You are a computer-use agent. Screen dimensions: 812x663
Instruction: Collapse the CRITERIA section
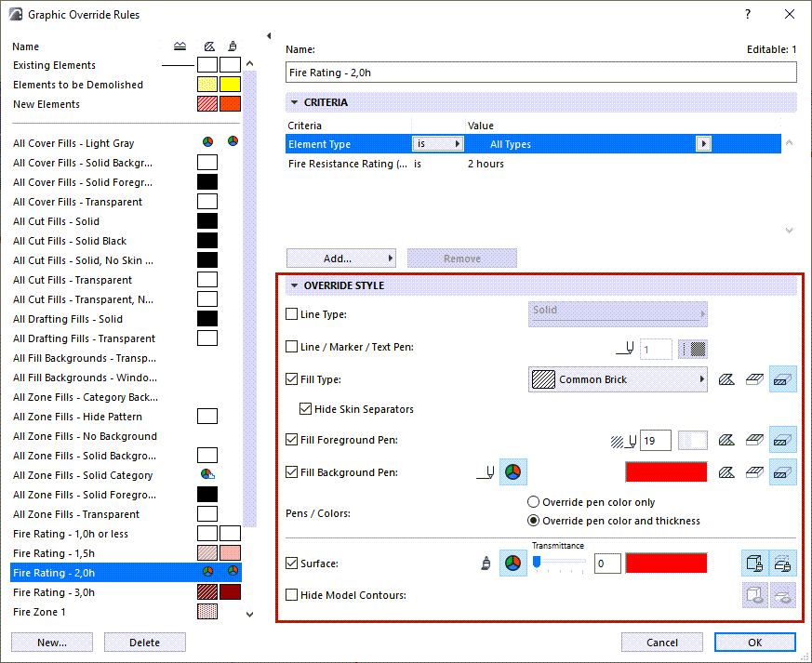[294, 102]
